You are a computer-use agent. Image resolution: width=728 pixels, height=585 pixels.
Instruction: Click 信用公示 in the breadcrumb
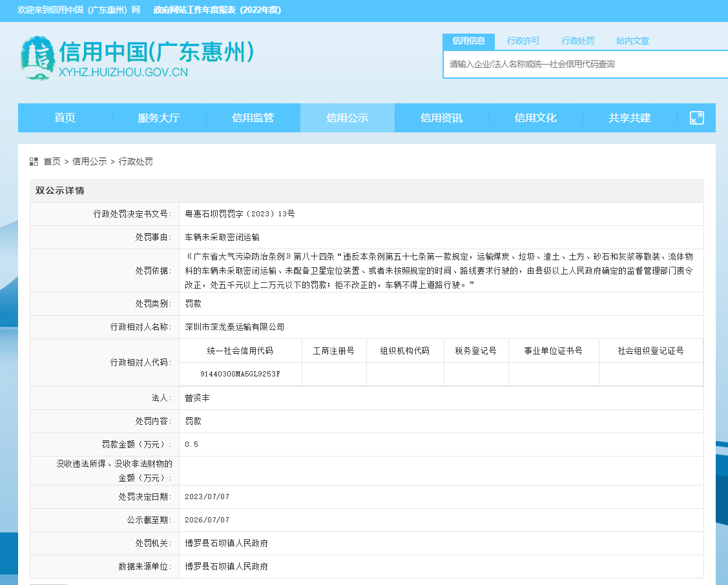pyautogui.click(x=90, y=161)
